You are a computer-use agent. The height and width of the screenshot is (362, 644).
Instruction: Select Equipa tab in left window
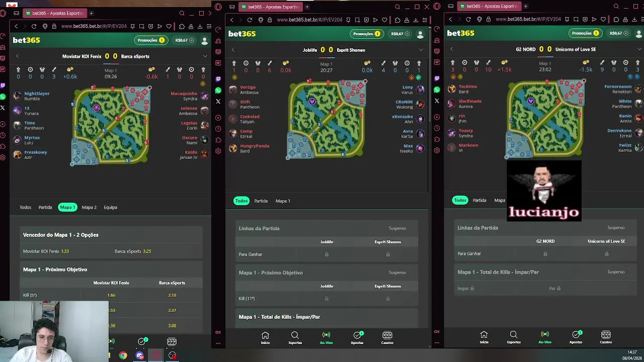[110, 207]
